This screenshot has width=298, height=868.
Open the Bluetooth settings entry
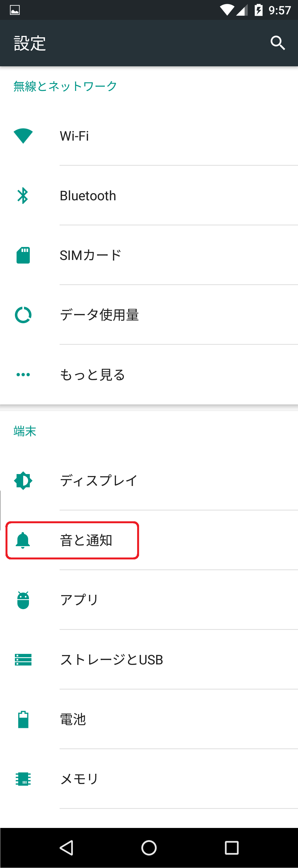point(149,195)
